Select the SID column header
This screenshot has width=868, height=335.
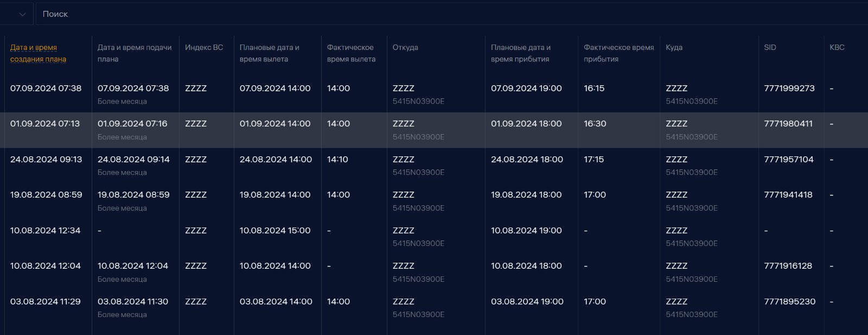click(770, 47)
